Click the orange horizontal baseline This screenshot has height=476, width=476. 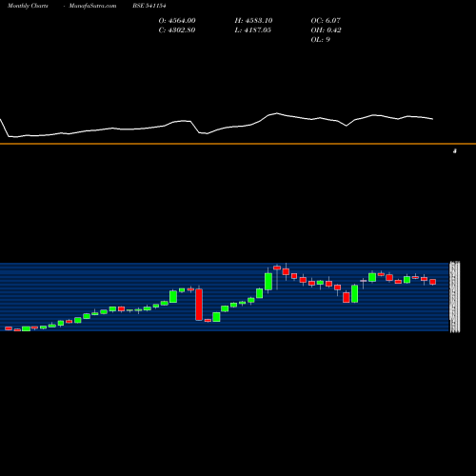pyautogui.click(x=238, y=144)
